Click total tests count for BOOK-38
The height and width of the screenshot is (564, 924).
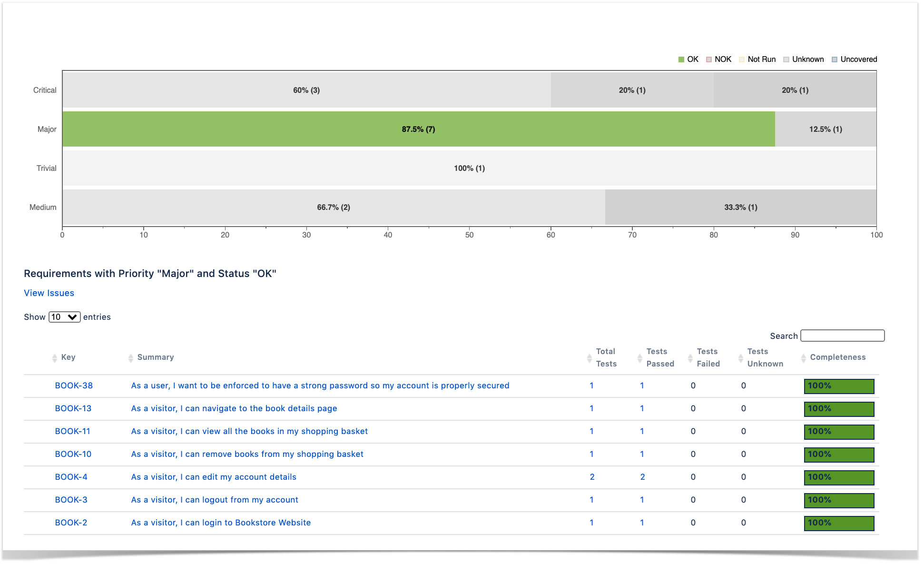pos(592,386)
